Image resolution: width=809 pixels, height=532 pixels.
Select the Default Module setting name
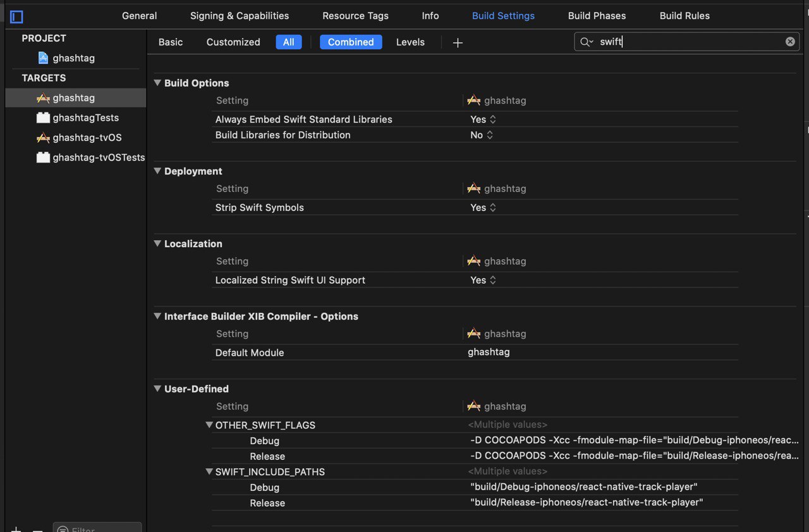click(250, 353)
